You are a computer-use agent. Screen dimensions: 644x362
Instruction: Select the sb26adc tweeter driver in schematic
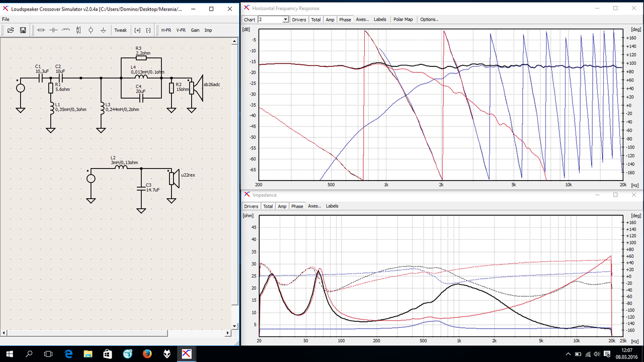[195, 88]
